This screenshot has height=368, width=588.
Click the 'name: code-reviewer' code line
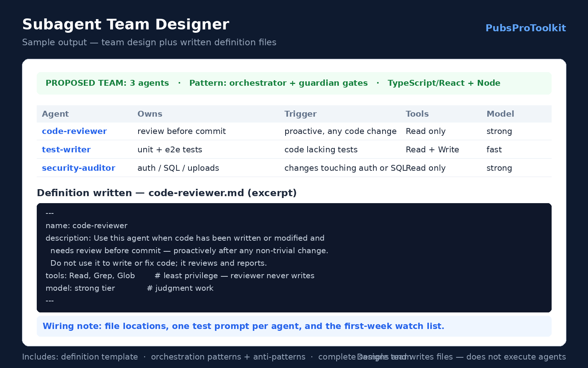(x=86, y=226)
